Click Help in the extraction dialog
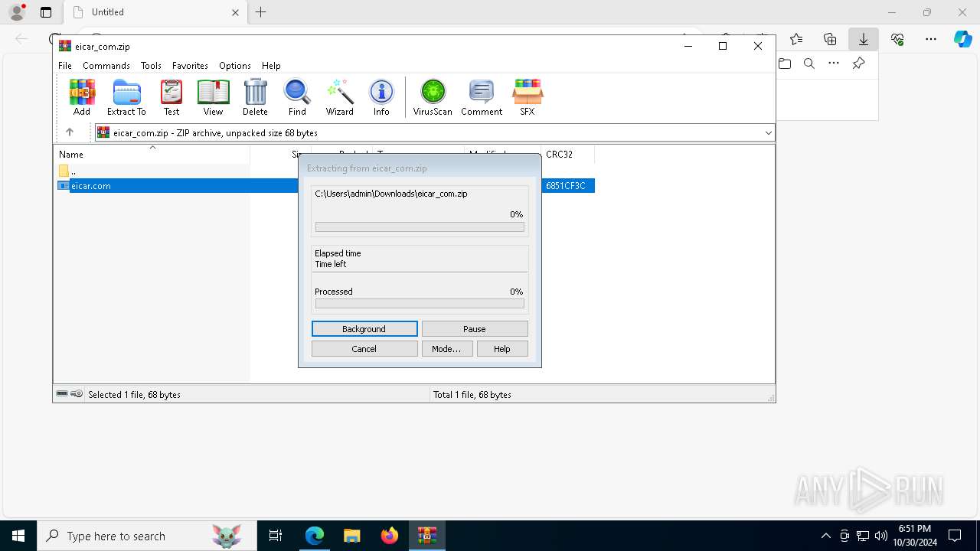Screen dimensions: 980x551 502,349
